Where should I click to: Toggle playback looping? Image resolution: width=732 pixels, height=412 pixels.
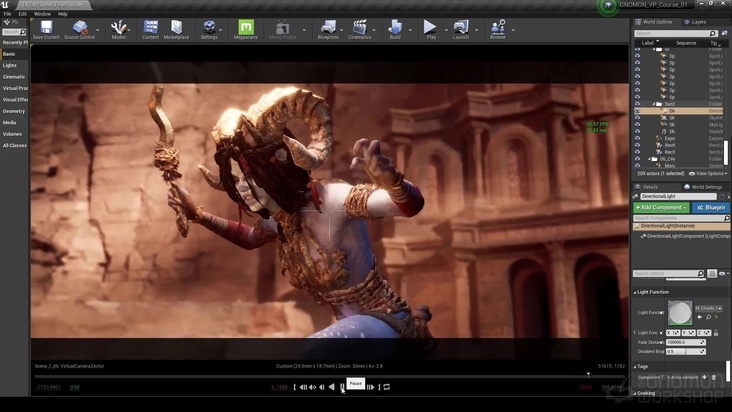tap(387, 387)
